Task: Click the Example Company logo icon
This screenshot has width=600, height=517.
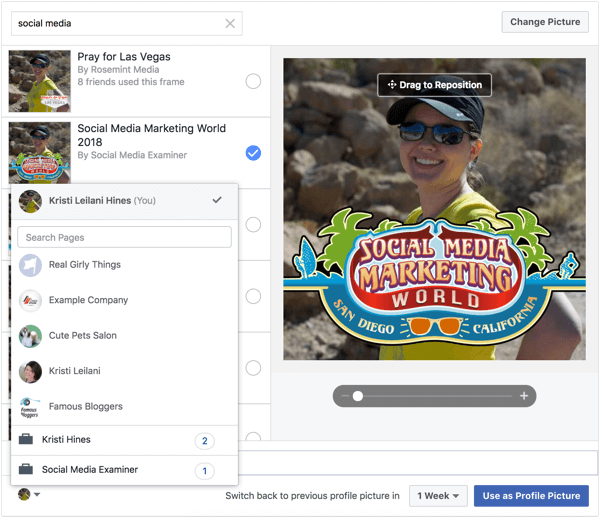Action: pyautogui.click(x=30, y=301)
